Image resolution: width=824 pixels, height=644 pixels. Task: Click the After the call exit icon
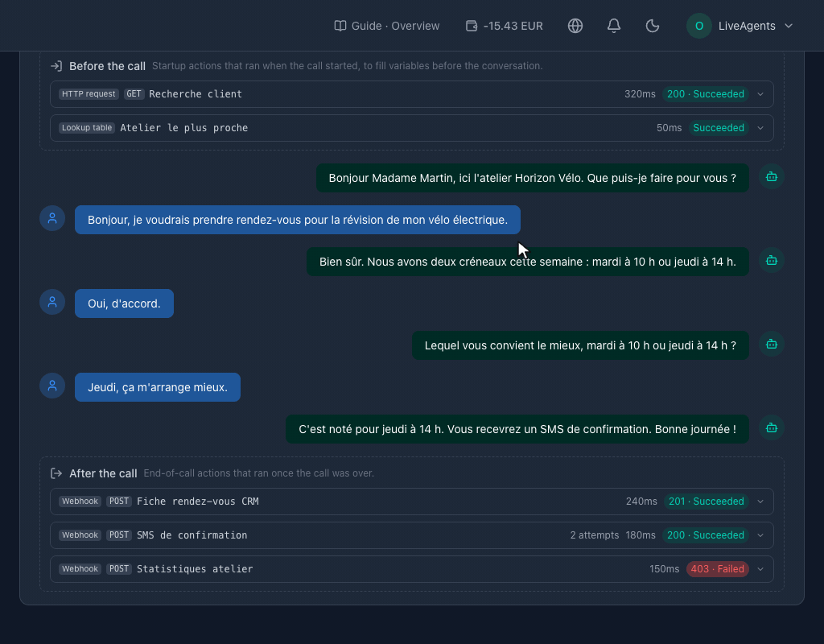point(56,473)
